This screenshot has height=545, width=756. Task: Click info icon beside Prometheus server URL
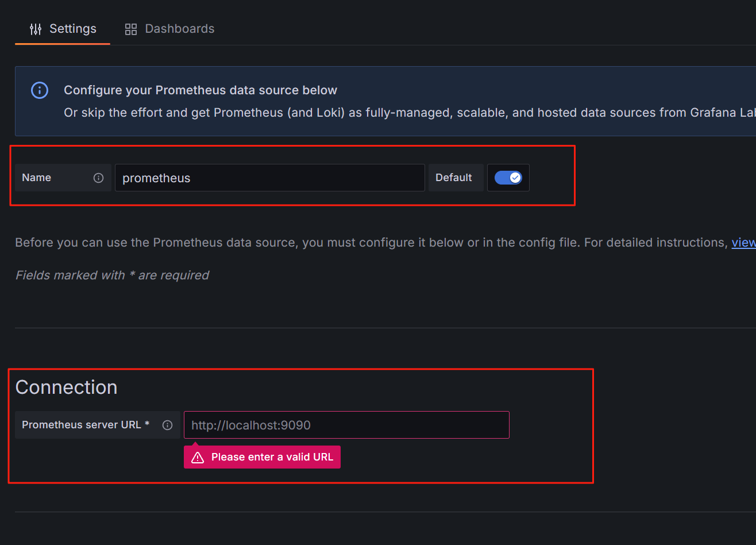(x=167, y=425)
